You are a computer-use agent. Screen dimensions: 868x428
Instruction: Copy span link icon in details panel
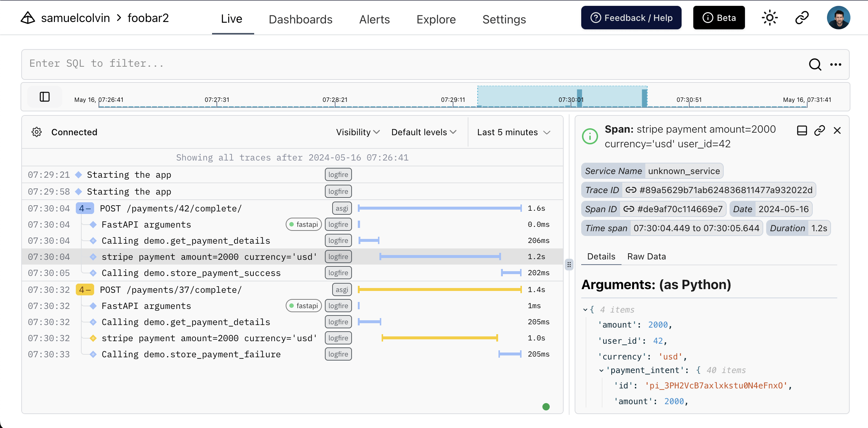pos(819,130)
